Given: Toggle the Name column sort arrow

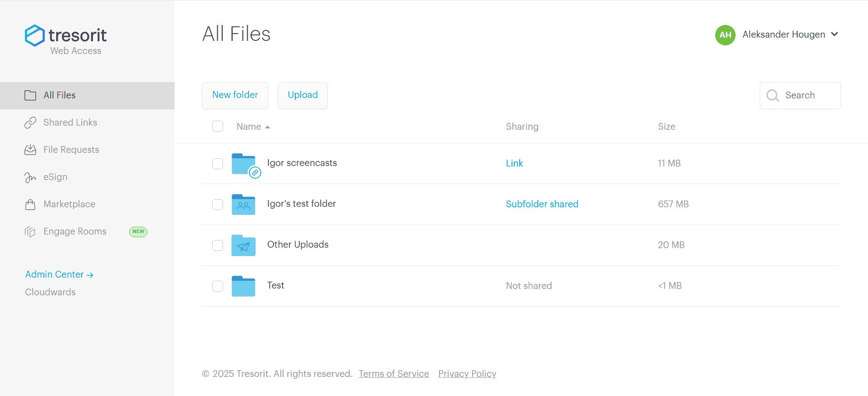Looking at the screenshot, I should [268, 127].
